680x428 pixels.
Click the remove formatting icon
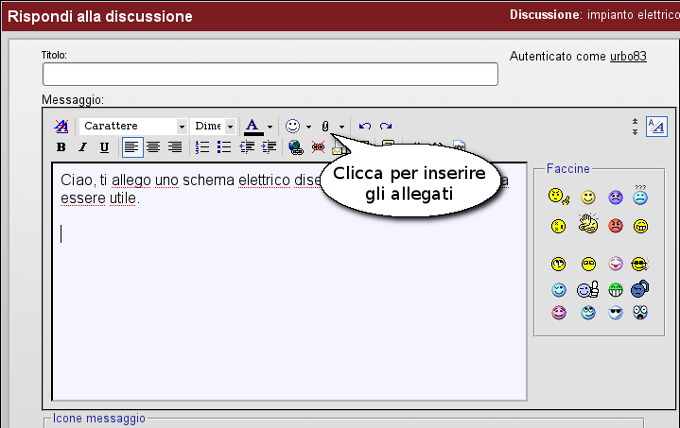point(62,126)
